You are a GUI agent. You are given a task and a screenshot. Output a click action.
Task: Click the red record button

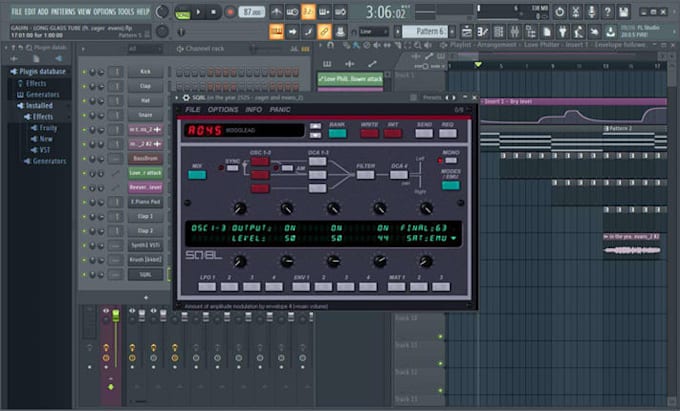(x=230, y=12)
